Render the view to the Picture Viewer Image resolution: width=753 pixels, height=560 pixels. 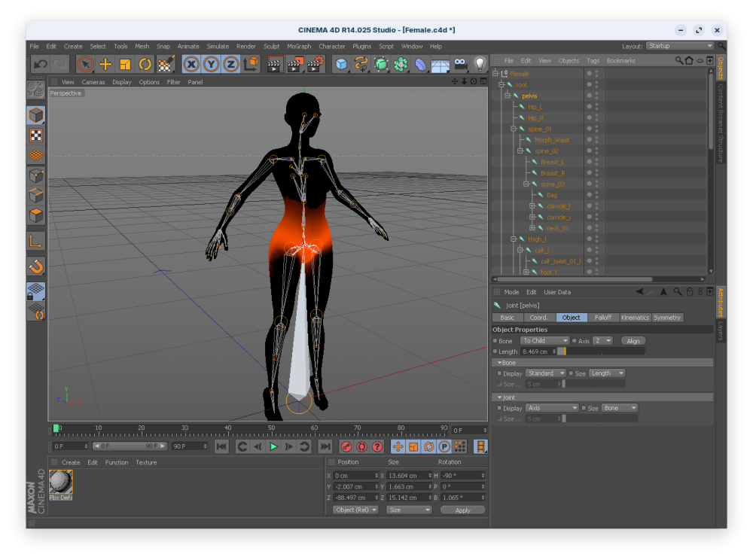[x=295, y=64]
